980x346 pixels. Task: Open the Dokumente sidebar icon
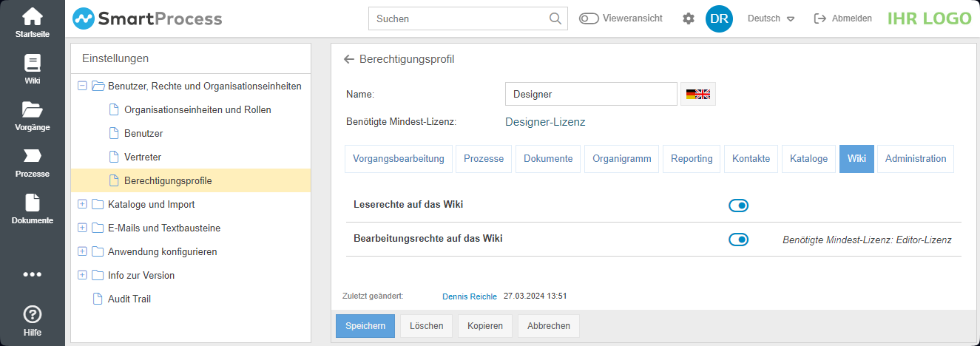pos(32,203)
